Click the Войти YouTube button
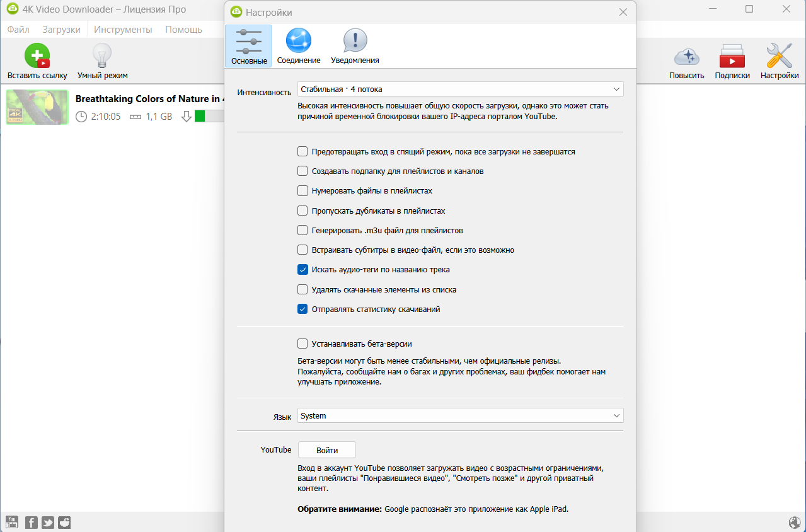The width and height of the screenshot is (806, 532). [x=327, y=450]
